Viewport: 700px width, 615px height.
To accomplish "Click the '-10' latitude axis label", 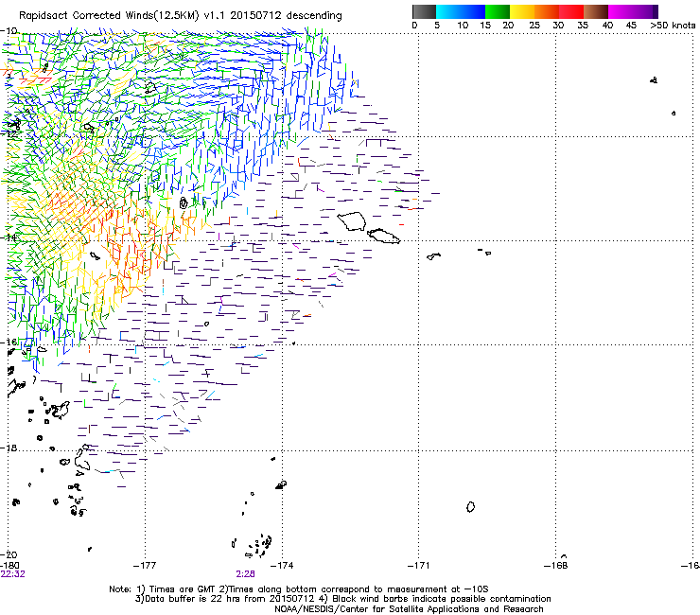I will click(x=9, y=31).
